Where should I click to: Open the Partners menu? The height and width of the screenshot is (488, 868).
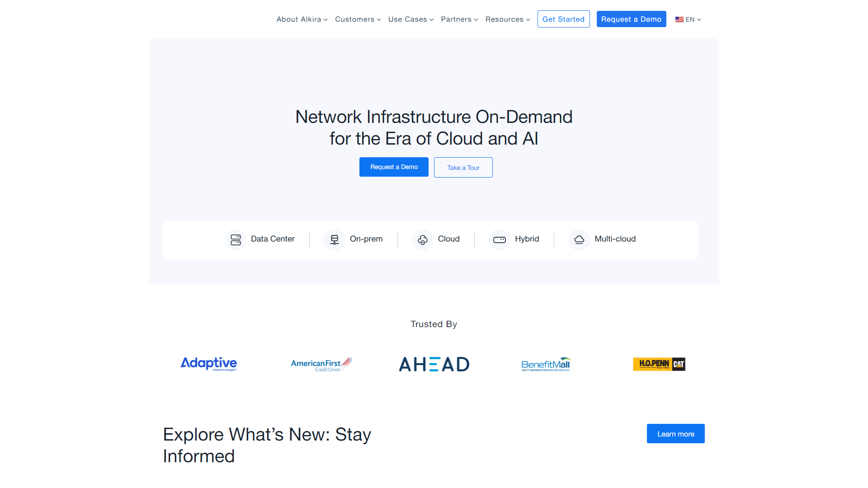(x=459, y=19)
